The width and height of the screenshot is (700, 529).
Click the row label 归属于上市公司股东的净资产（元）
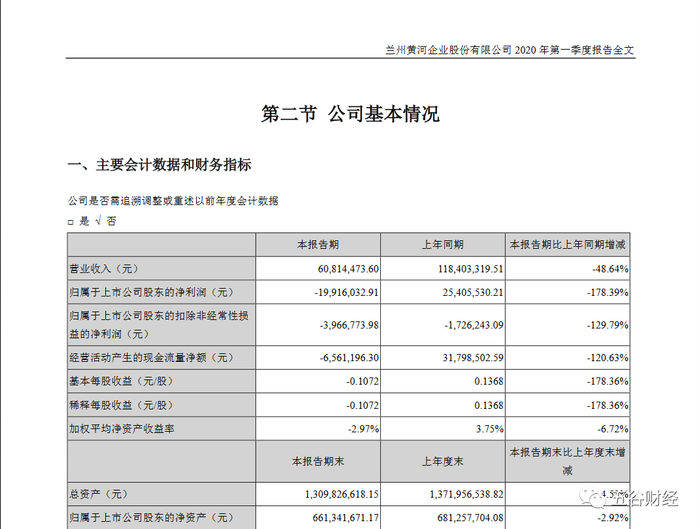(x=152, y=518)
